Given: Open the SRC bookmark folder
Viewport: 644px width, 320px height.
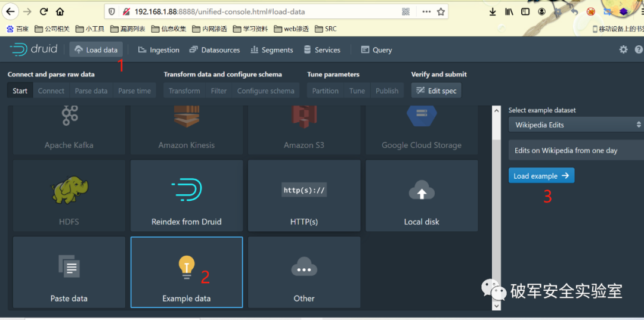Looking at the screenshot, I should [x=326, y=29].
